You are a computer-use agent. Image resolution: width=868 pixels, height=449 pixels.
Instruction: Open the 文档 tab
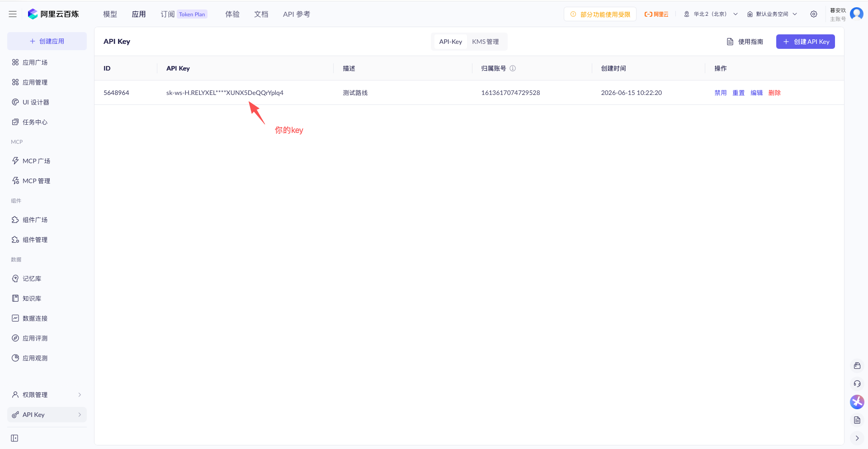(x=261, y=14)
